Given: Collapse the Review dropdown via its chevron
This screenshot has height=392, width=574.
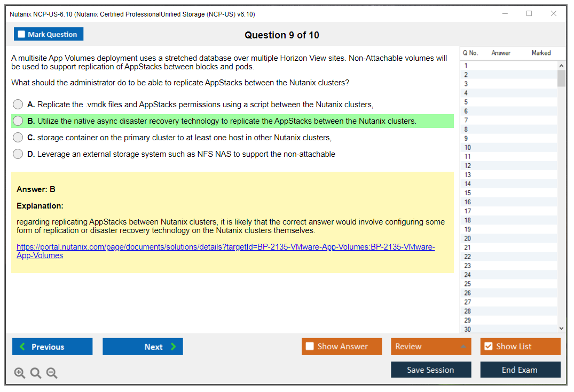Looking at the screenshot, I should pos(464,346).
